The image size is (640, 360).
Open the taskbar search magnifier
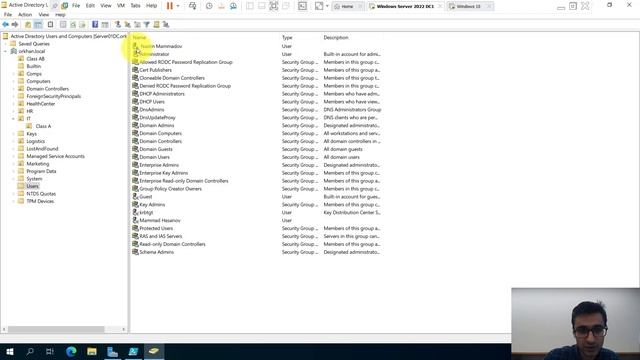30,351
